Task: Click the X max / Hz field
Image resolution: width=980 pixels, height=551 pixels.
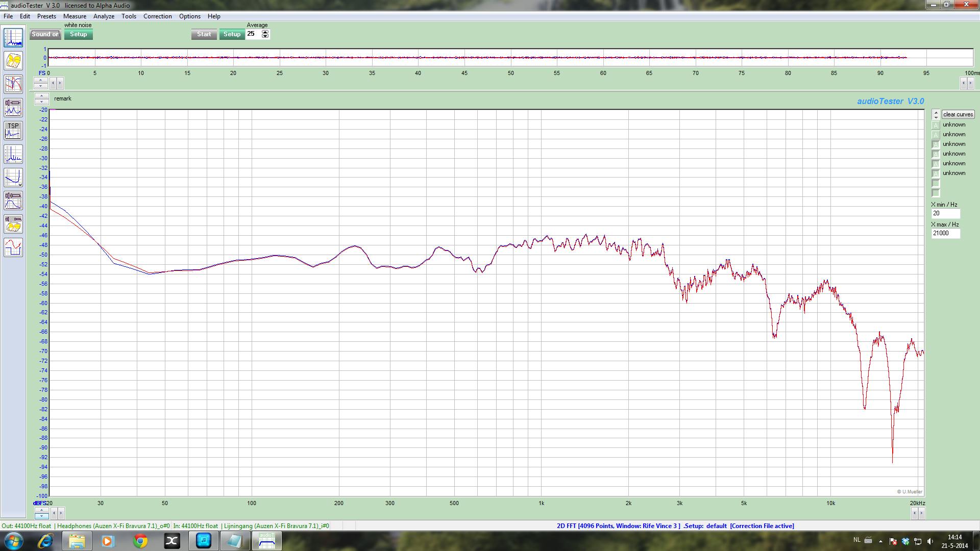Action: point(945,233)
